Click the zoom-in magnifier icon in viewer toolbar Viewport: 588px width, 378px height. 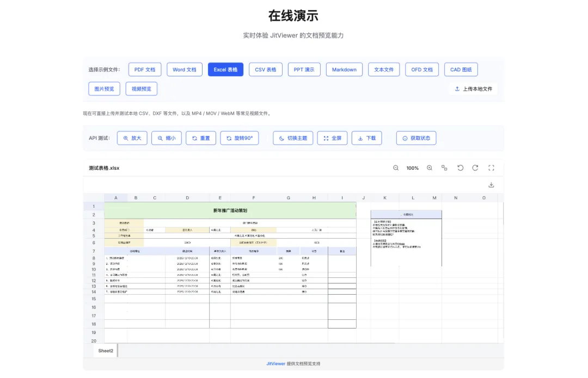tap(430, 168)
